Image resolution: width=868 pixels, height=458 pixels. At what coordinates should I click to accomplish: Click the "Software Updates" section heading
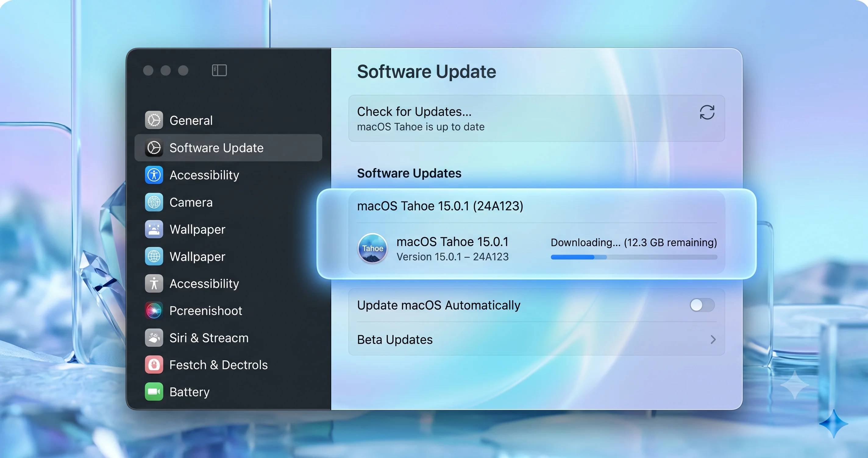pos(409,173)
